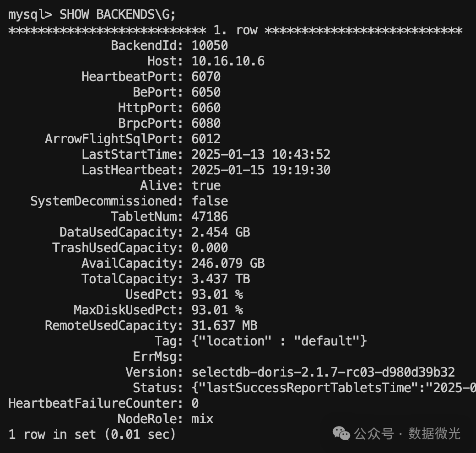Click the TotalCapacity value 3.437 TB
The image size is (476, 453).
[221, 279]
